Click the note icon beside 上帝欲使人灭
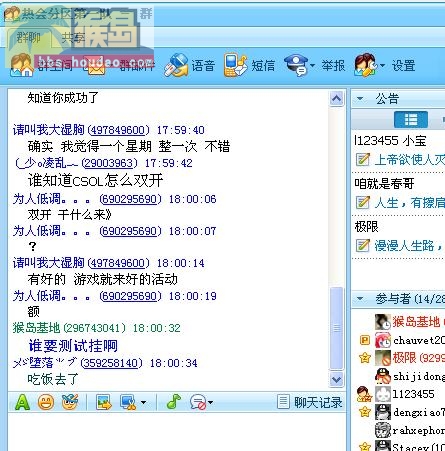The height and width of the screenshot is (451, 445). point(363,160)
